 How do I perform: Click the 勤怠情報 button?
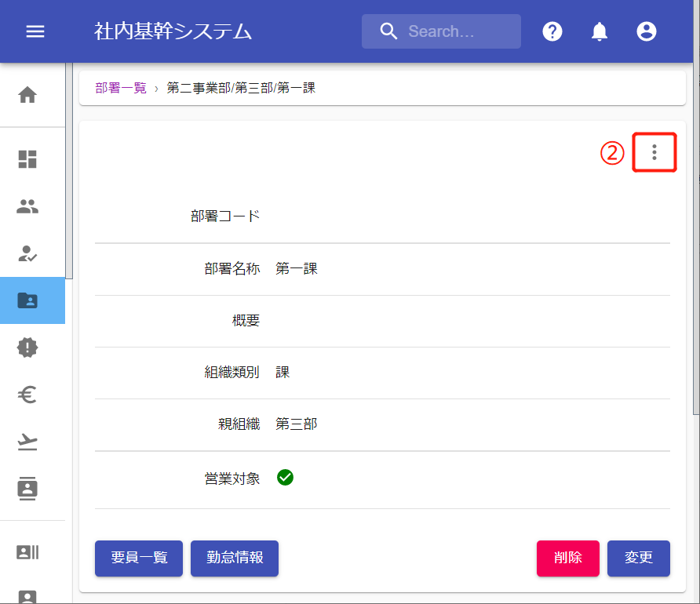tap(235, 558)
